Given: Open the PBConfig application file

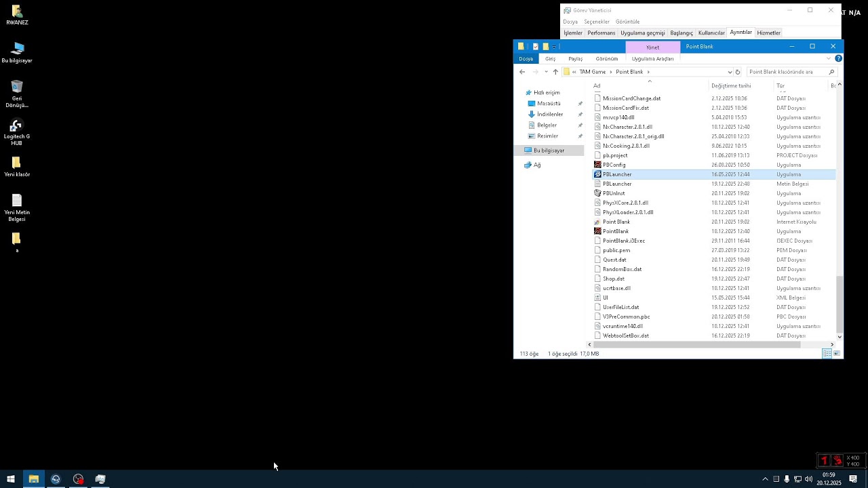Looking at the screenshot, I should point(614,165).
